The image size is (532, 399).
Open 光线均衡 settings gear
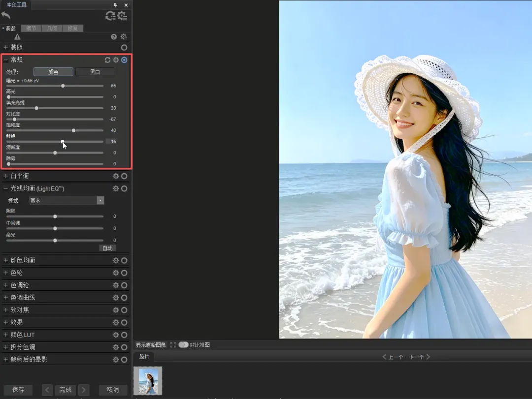[116, 188]
